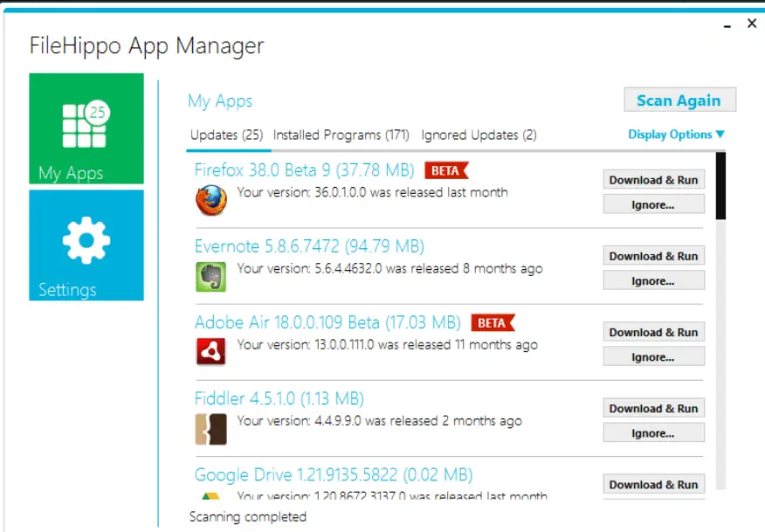Screen dimensions: 765x532
Task: Click the BETA badge next to Adobe Air
Action: click(493, 322)
